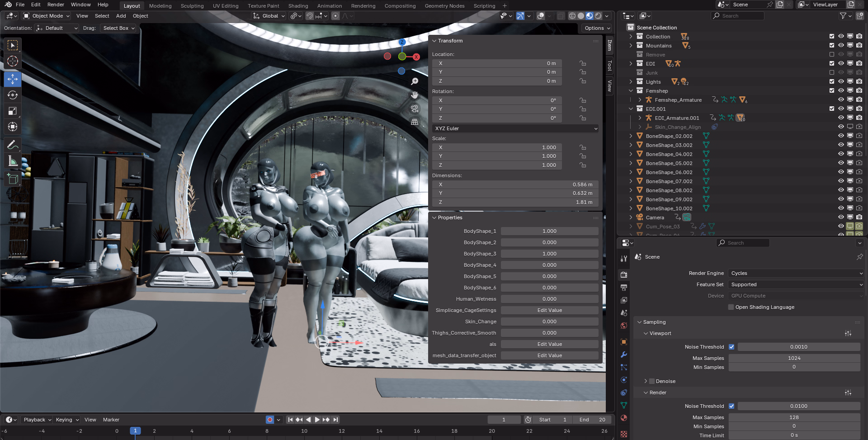The image size is (868, 440).
Task: Click the End frame field
Action: pyautogui.click(x=592, y=420)
